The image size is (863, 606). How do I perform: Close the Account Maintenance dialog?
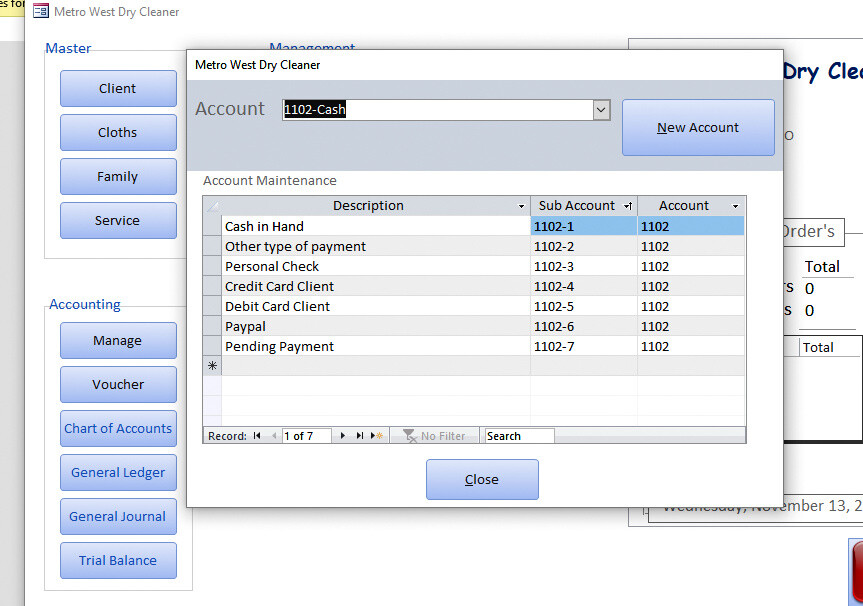pos(481,479)
